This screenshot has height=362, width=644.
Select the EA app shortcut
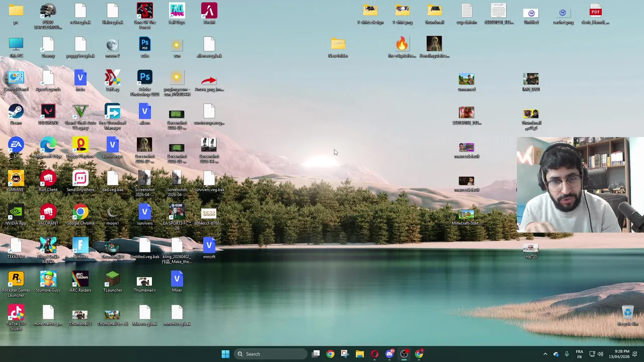(16, 148)
